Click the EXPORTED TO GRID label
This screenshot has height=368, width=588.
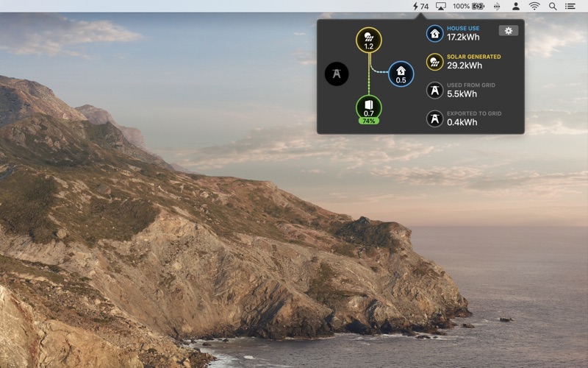[474, 113]
